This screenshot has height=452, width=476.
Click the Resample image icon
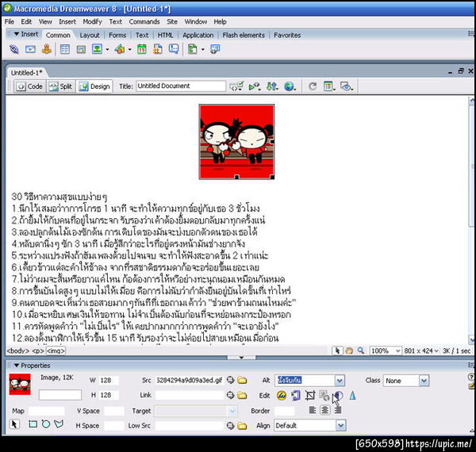click(324, 396)
